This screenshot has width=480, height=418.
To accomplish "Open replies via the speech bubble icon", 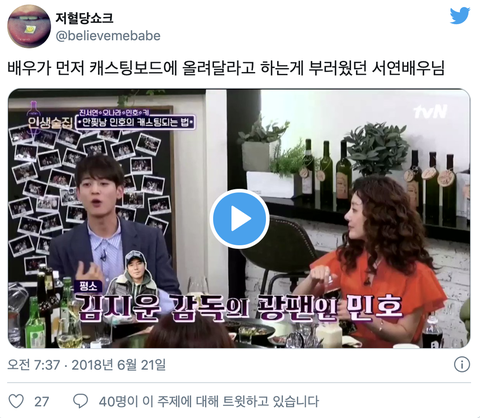I will pos(80,401).
